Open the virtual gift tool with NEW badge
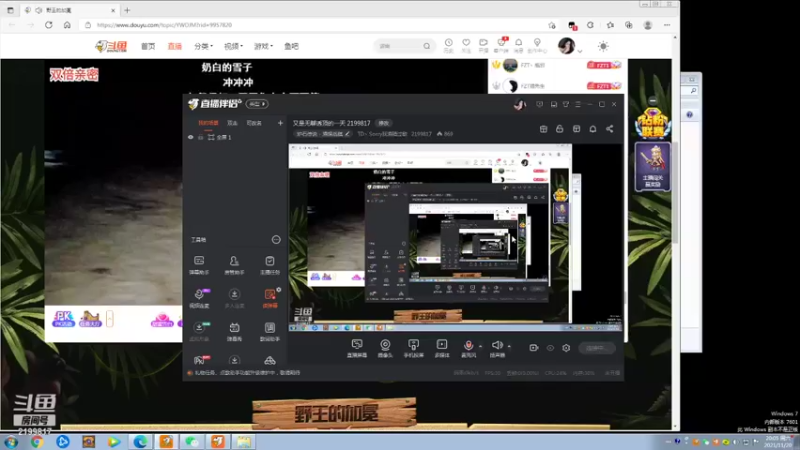Screen dimensions: 800x450 click(199, 331)
